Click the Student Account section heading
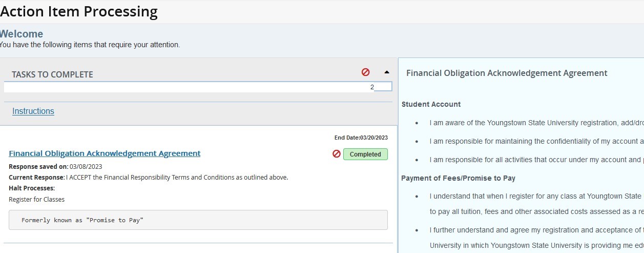The image size is (644, 253). [x=431, y=104]
